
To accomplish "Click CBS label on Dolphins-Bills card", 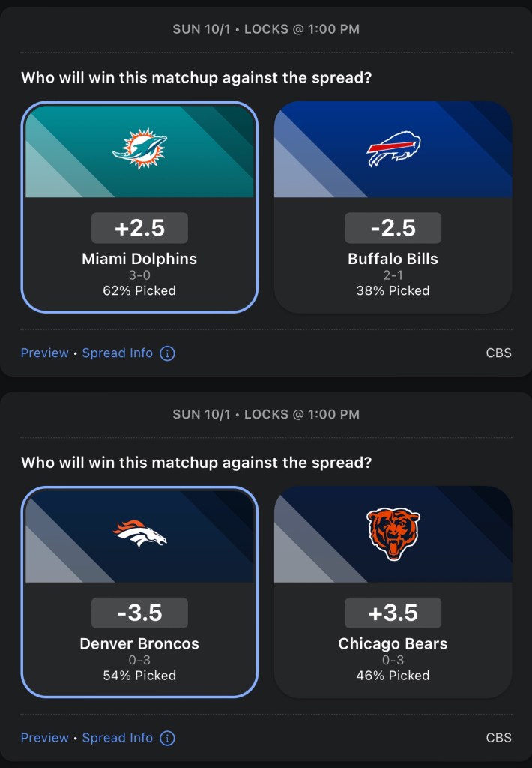I will click(498, 353).
